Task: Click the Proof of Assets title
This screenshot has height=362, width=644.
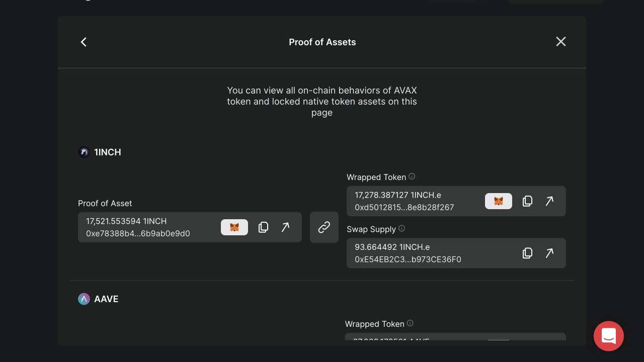Action: [323, 42]
